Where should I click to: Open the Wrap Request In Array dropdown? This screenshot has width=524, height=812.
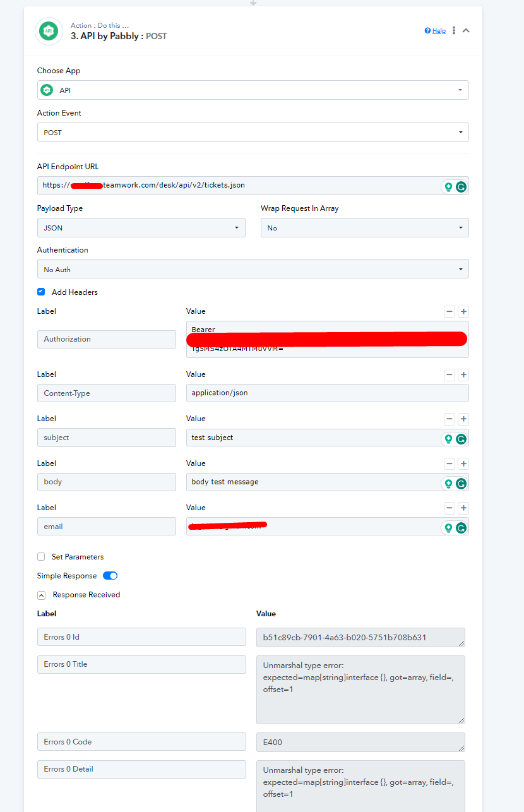pyautogui.click(x=364, y=228)
